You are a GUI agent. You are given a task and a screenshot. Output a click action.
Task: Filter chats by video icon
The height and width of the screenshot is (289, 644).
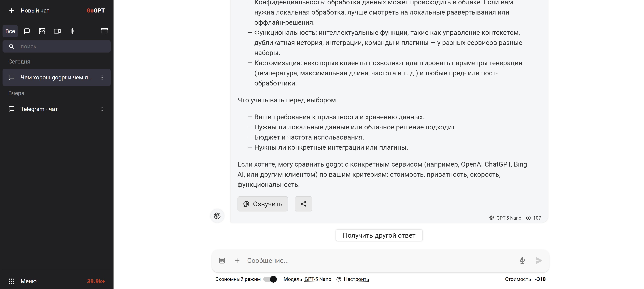point(57,31)
